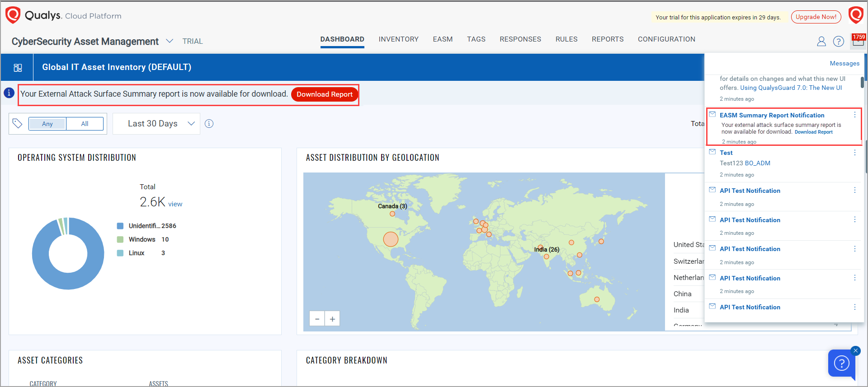The height and width of the screenshot is (387, 868).
Task: Click the Messages link in notification panel
Action: (844, 63)
